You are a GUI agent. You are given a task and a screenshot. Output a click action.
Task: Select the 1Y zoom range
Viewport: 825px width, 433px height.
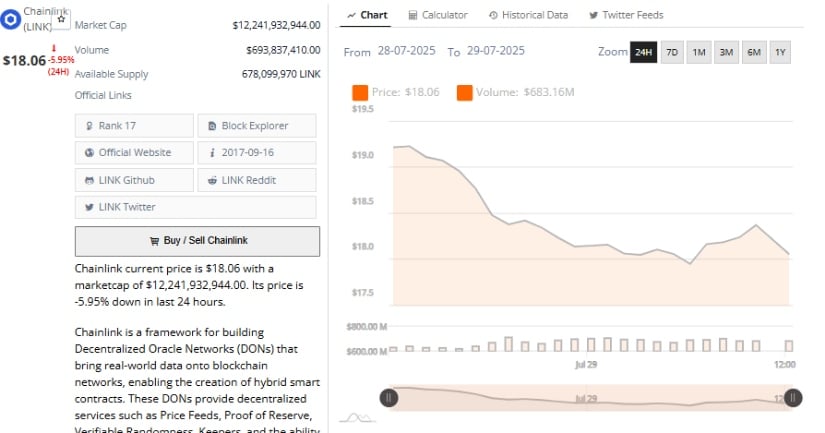pos(780,52)
